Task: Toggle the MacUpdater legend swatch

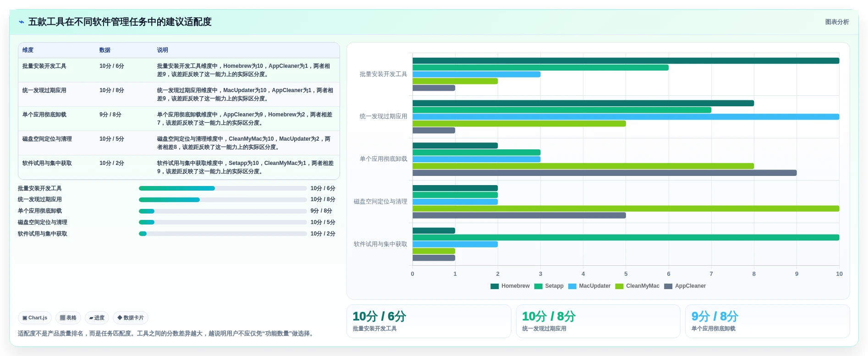Action: coord(572,286)
